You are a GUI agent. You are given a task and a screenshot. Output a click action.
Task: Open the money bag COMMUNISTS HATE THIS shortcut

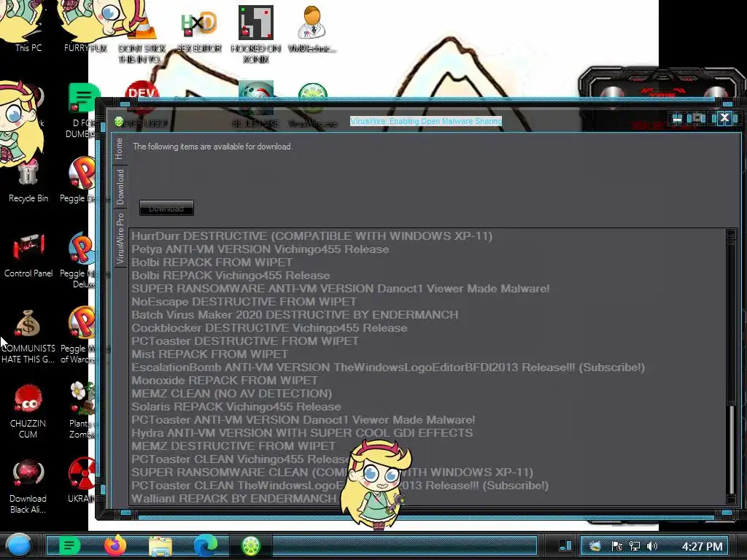[x=28, y=337]
